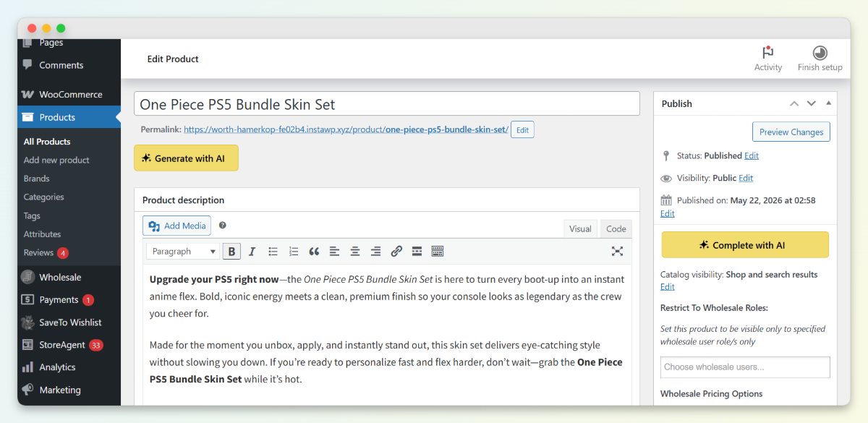Insert a bulleted list

click(x=273, y=252)
